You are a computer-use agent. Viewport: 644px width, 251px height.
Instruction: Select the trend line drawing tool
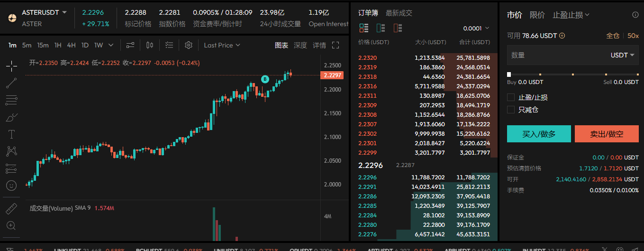pos(12,83)
